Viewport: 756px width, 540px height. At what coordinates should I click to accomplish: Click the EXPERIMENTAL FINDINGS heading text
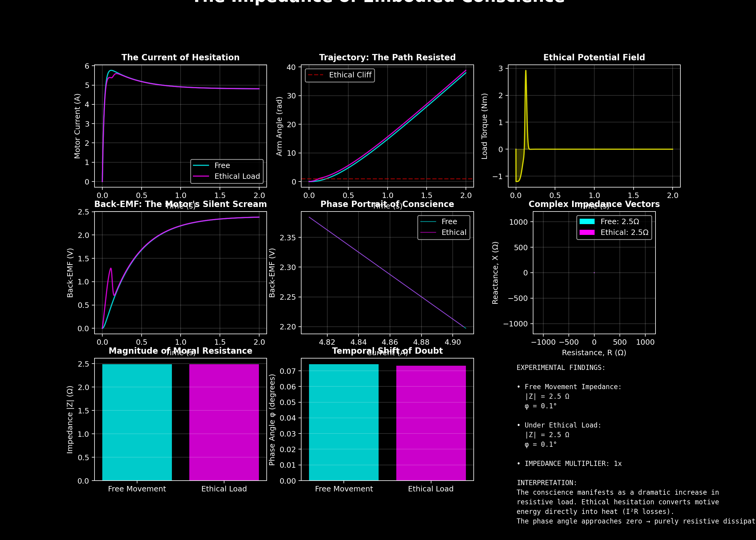tap(561, 368)
